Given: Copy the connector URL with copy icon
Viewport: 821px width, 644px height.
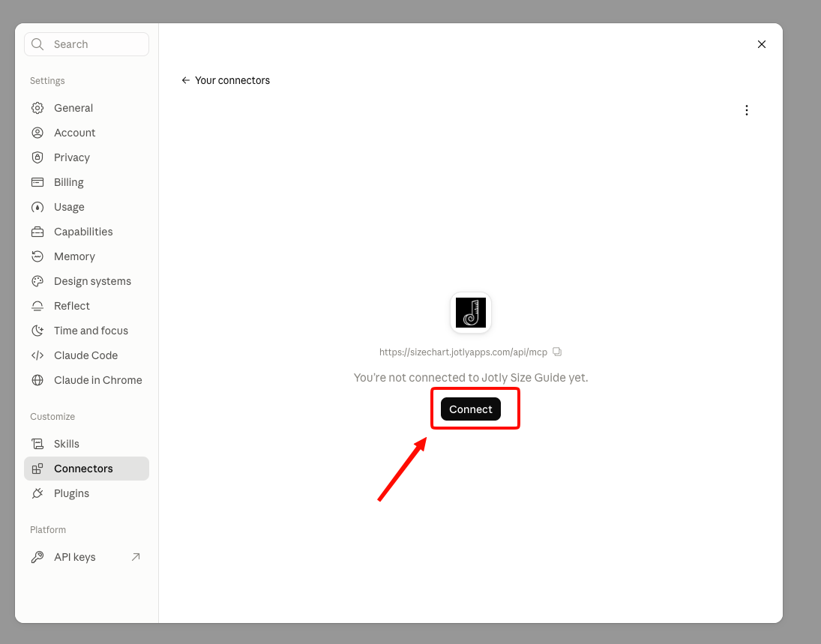Looking at the screenshot, I should point(557,352).
